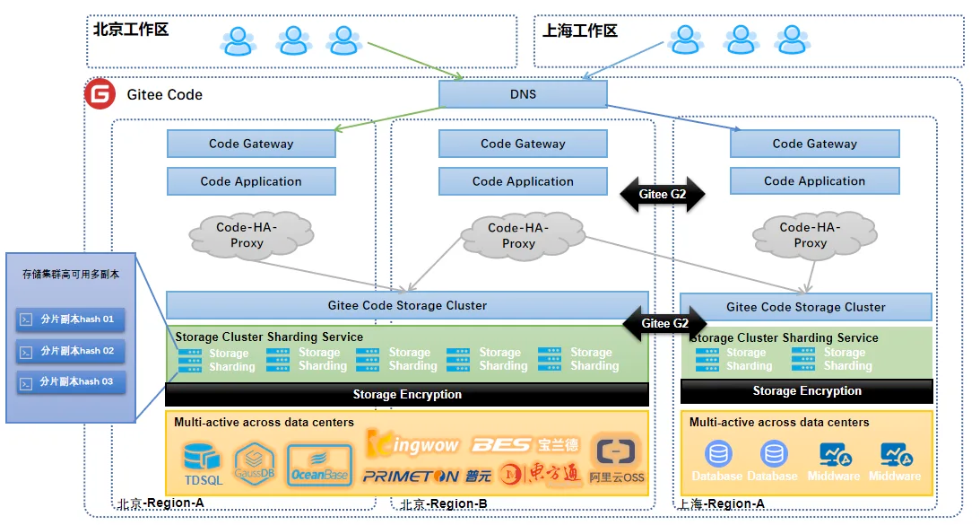The image size is (980, 525).
Task: Click Code Gateway in 上海-Region-A
Action: click(x=814, y=144)
